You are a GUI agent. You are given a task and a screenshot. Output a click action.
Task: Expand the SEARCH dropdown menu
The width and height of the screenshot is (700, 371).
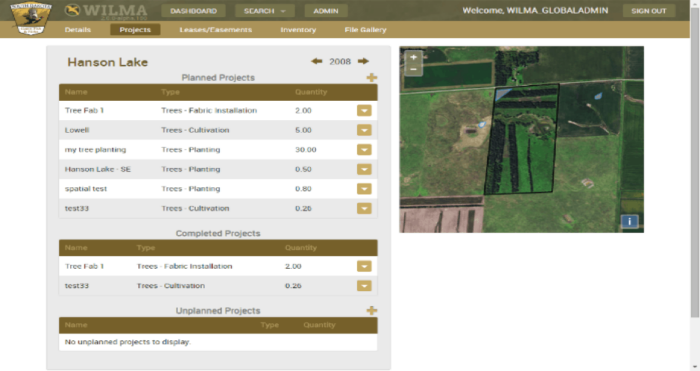point(265,11)
